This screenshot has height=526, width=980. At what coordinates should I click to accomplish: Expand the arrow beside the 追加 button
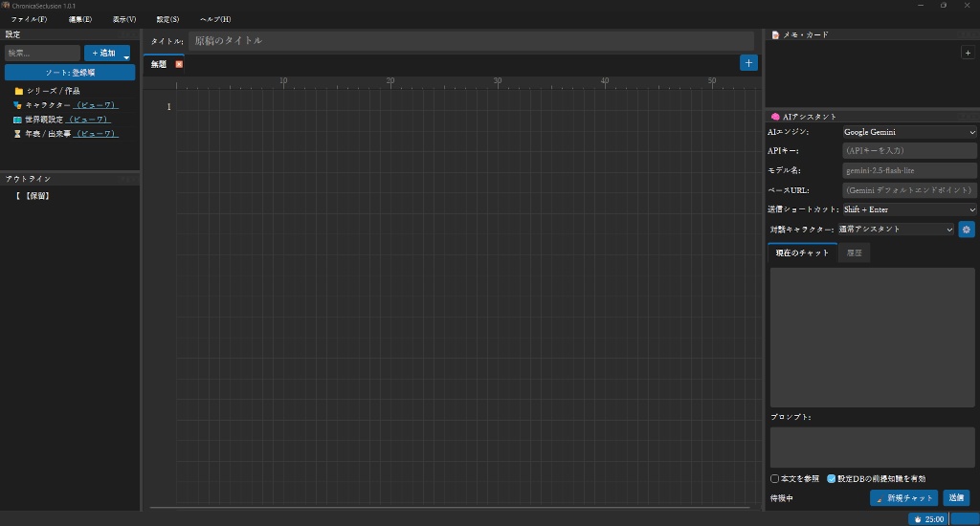tap(126, 56)
